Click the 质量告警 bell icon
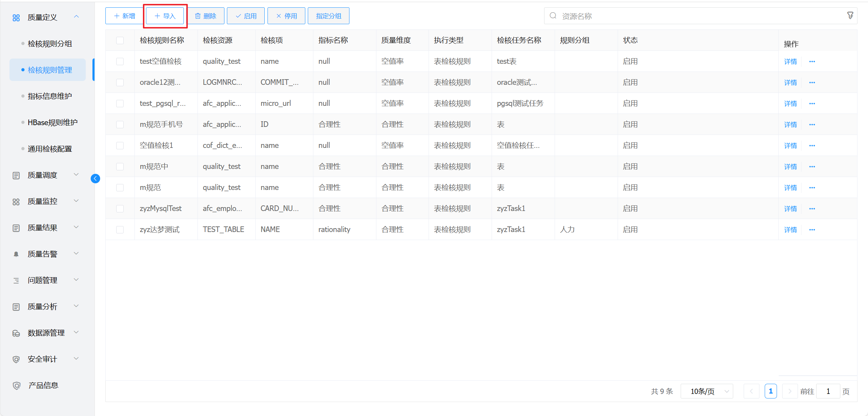This screenshot has width=868, height=416. (x=16, y=254)
